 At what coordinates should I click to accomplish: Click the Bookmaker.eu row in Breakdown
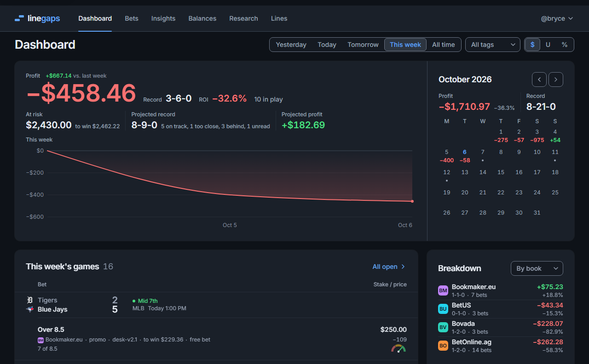501,290
